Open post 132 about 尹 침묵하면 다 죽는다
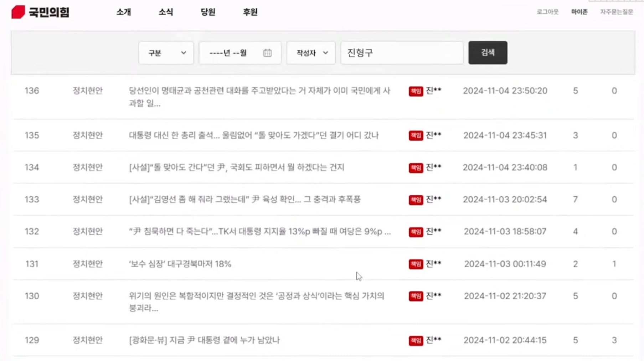Viewport: 644px width, 361px height. (x=260, y=232)
